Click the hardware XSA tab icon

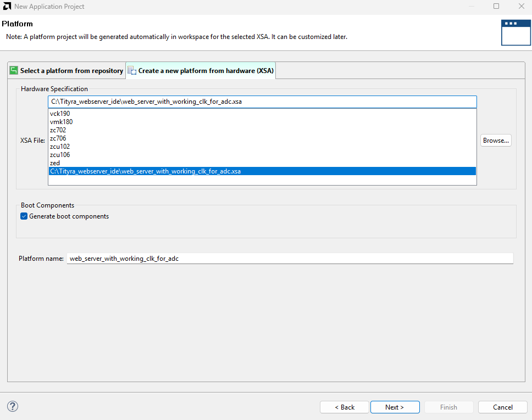click(132, 70)
